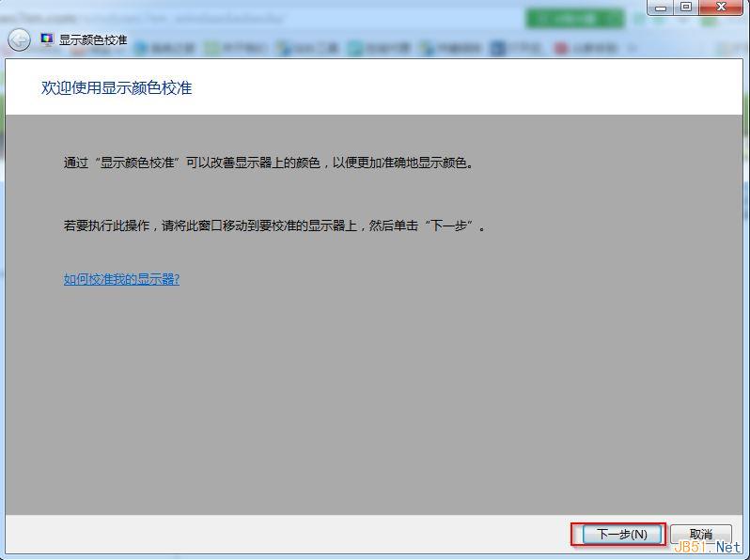Select the heading 欢迎使用显示颜色校准

click(117, 88)
